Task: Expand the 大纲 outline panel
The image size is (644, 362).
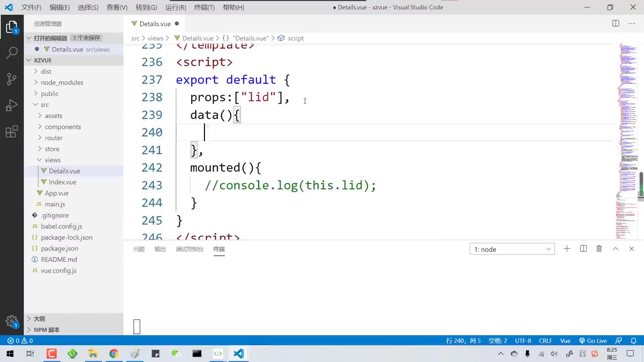Action: tap(28, 318)
